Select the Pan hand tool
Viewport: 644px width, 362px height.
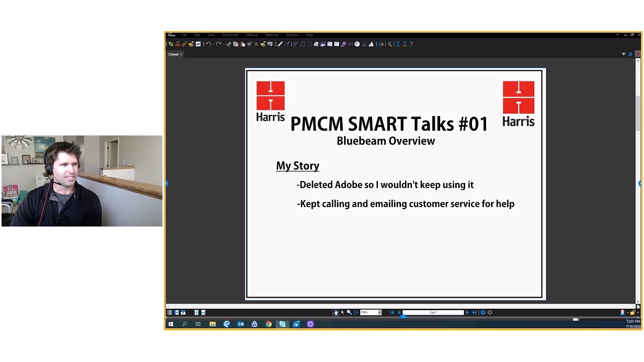point(336,312)
